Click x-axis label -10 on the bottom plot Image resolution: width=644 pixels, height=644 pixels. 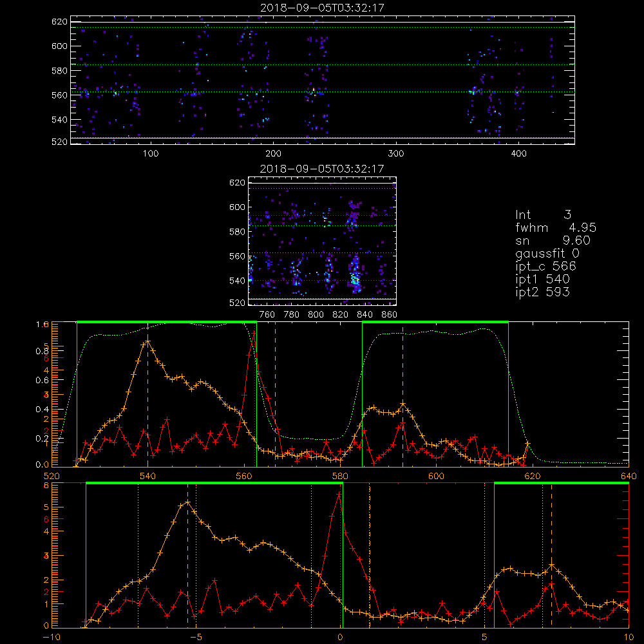point(52,637)
